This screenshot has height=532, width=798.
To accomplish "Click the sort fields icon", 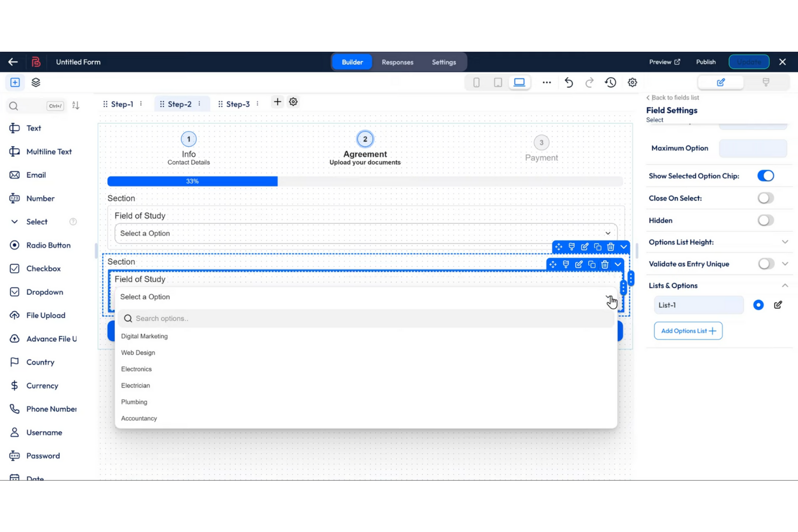I will pyautogui.click(x=75, y=106).
